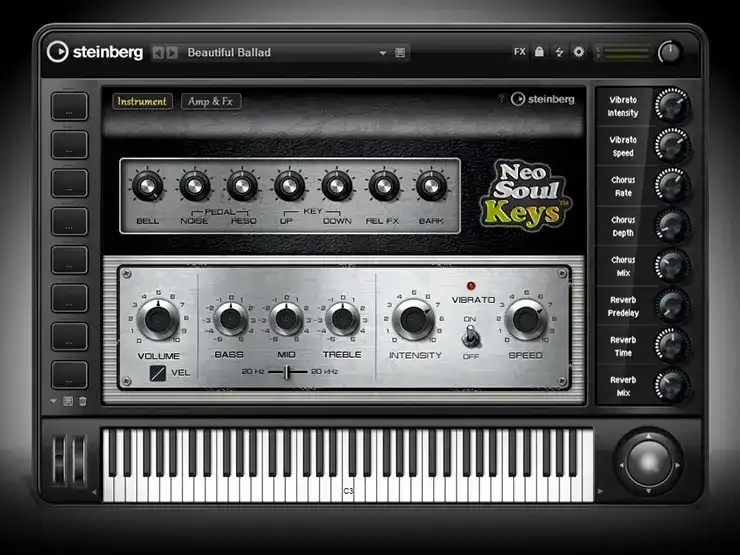This screenshot has width=740, height=555.
Task: Click the BELL knob
Action: (x=148, y=186)
